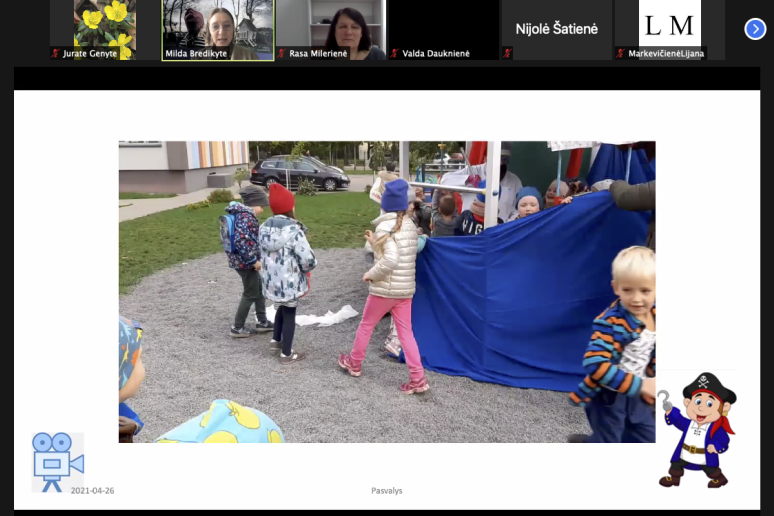Click the blue film camera icon on slide
Screen dimensions: 774x516
(58, 462)
